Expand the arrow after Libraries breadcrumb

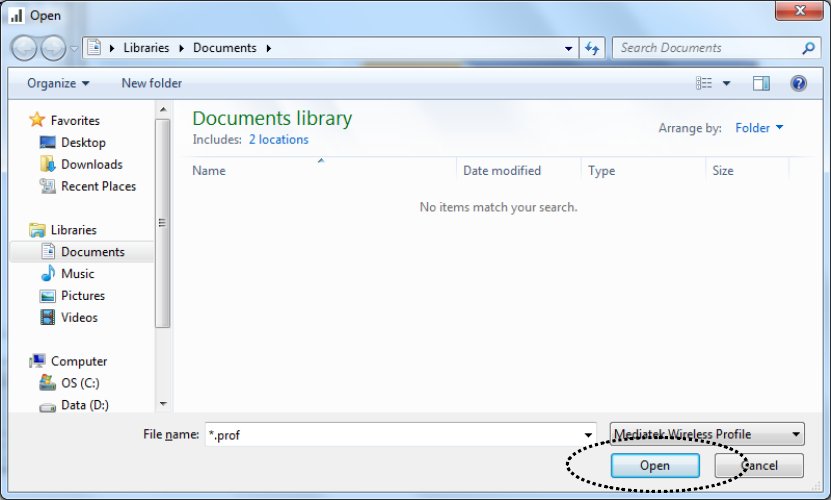(x=181, y=48)
